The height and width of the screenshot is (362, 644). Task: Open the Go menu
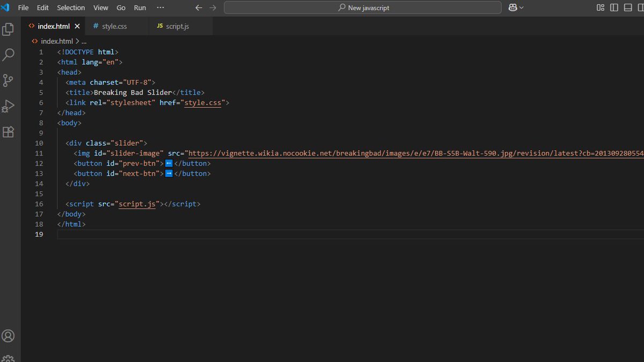[x=121, y=8]
